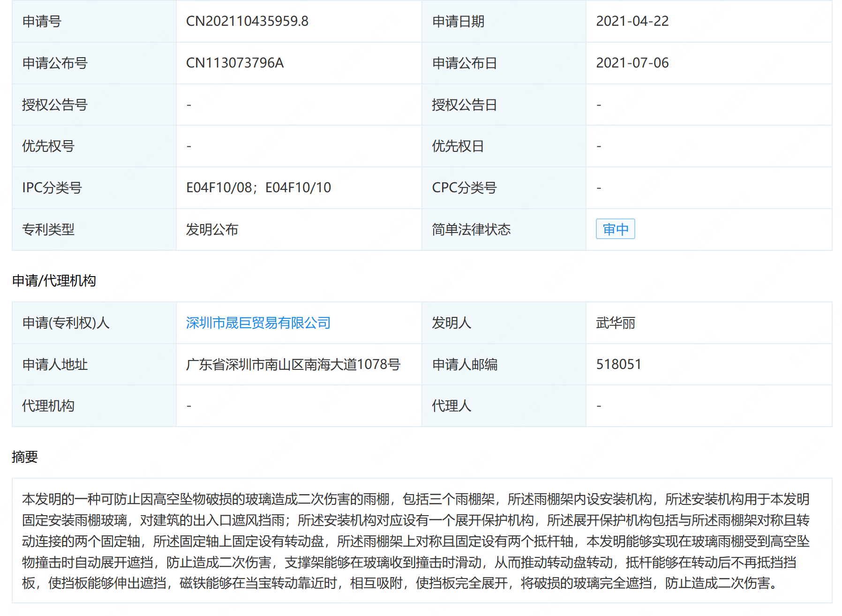The image size is (842, 616).
Task: Click the 申请人地址 label cell
Action: (x=94, y=365)
